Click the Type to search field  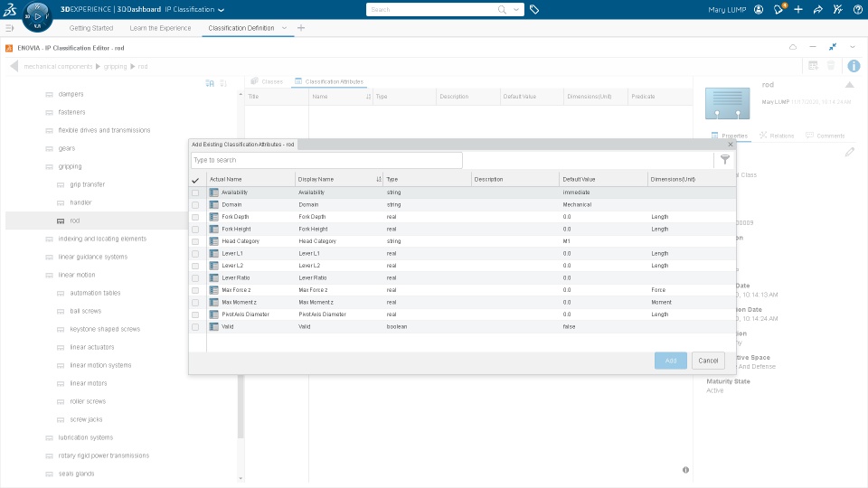coord(326,160)
